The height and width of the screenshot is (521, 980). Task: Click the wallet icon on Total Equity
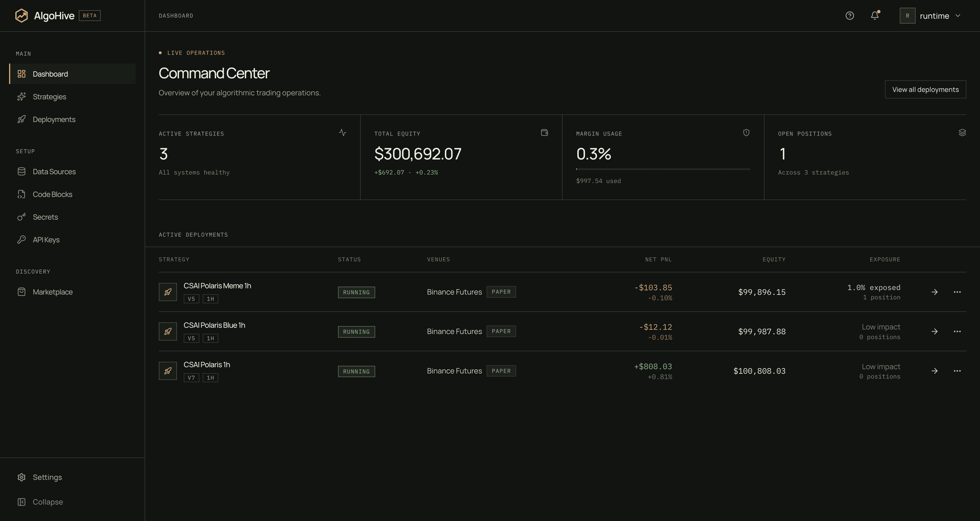pos(544,133)
